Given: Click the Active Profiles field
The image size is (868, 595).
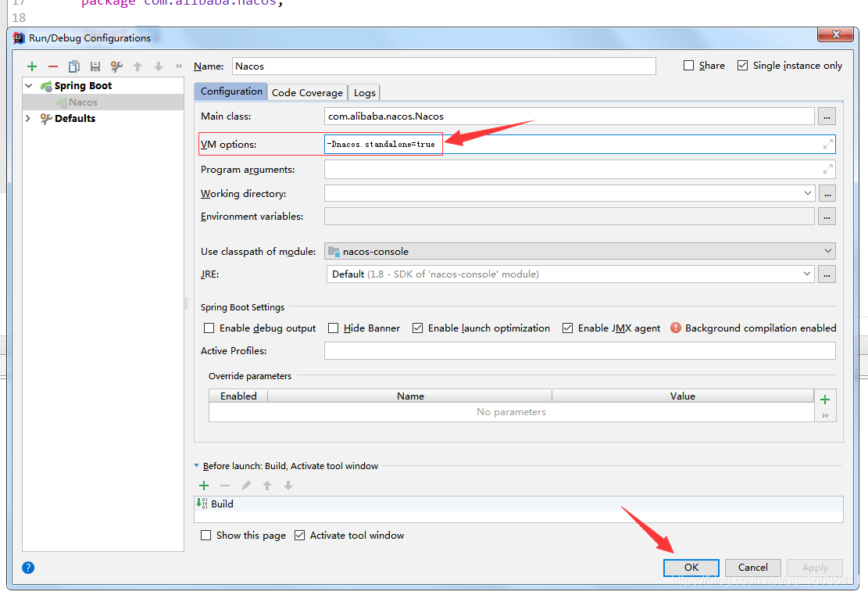Looking at the screenshot, I should [580, 351].
